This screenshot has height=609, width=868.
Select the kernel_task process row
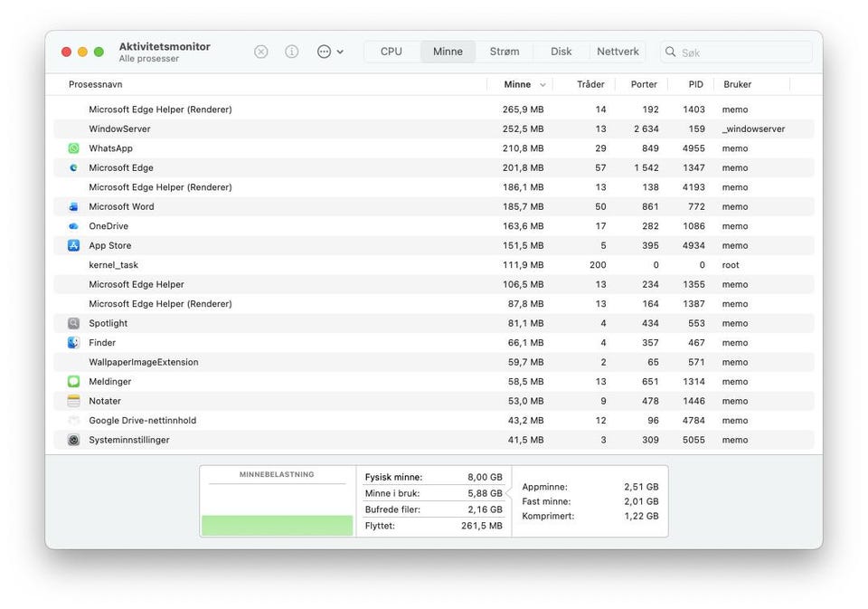click(x=434, y=265)
